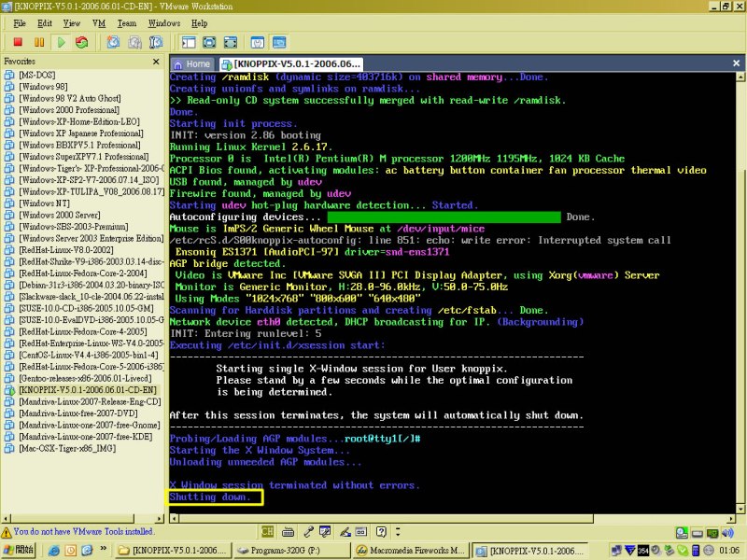Screen dimensions: 747x560
Task: Click the red Power Off button
Action: (x=18, y=42)
